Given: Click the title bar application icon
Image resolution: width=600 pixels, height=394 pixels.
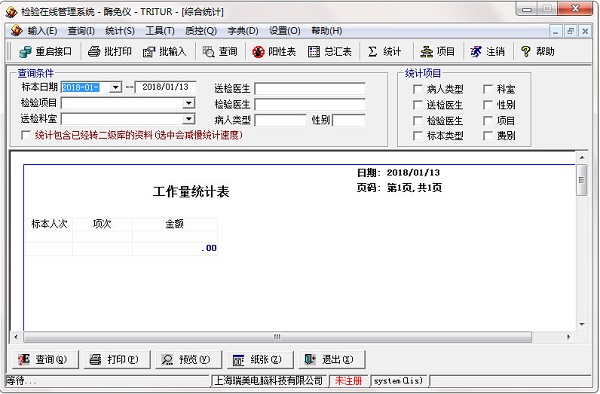Looking at the screenshot, I should tap(11, 12).
